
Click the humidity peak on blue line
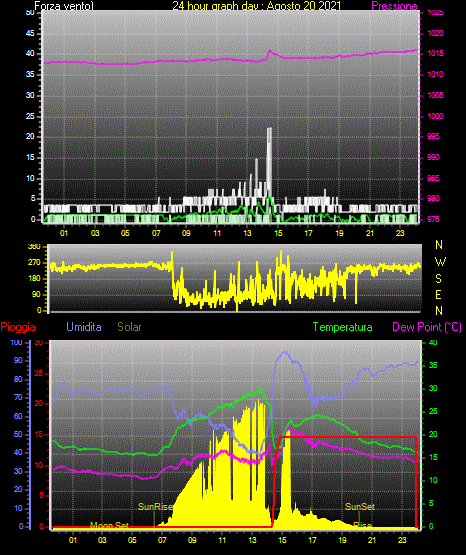click(x=285, y=353)
